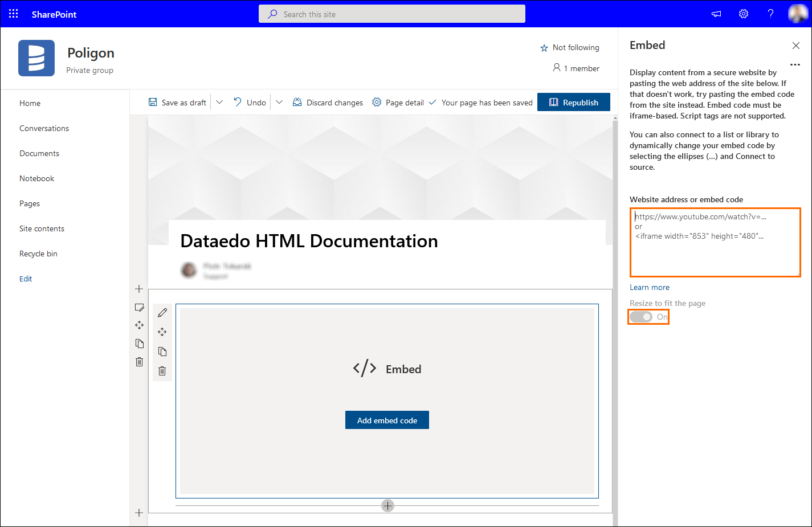Duplicate the Embed web part
Screen dimensions: 812x527
(x=162, y=352)
